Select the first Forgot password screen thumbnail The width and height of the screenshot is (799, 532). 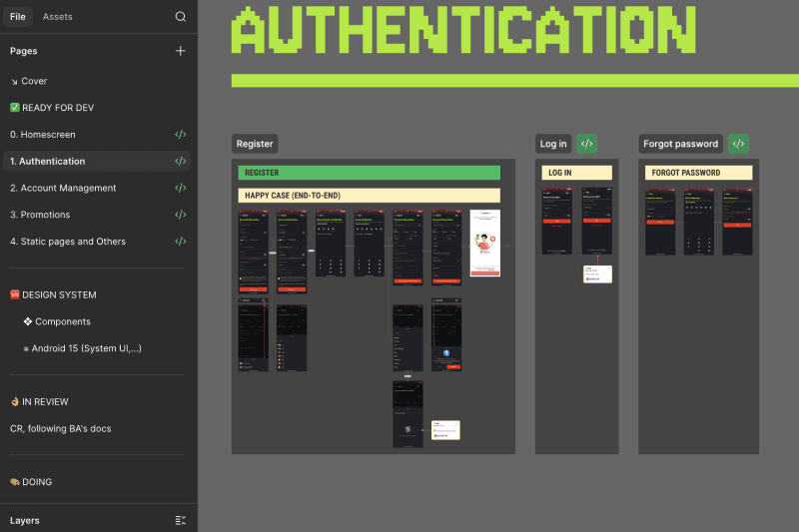tap(660, 221)
